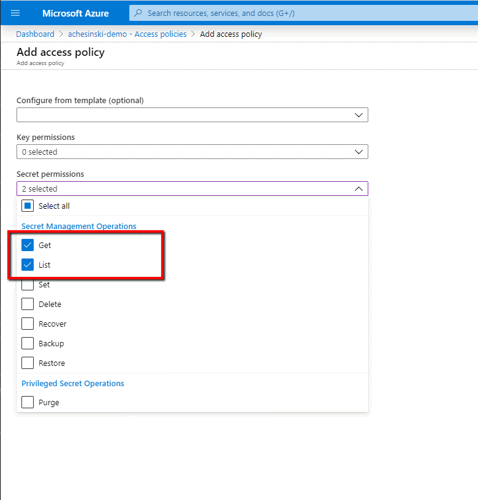
Task: Focus the search resources input field
Action: 303,13
